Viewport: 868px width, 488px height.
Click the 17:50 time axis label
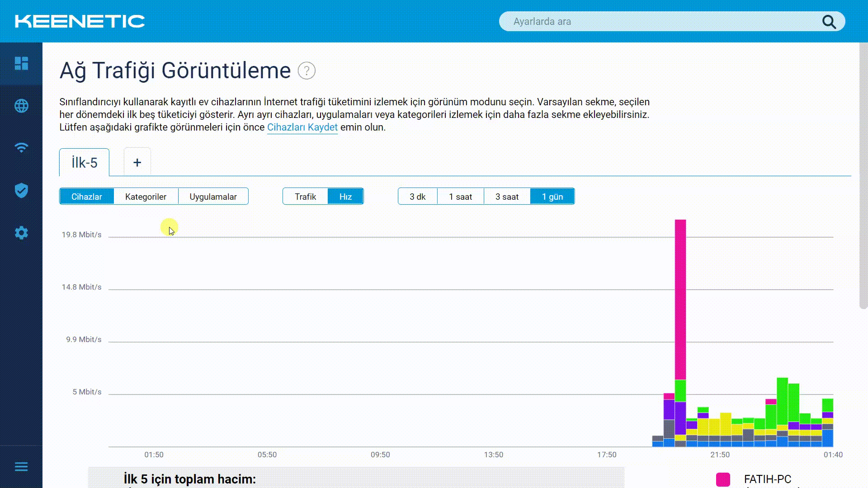click(607, 455)
